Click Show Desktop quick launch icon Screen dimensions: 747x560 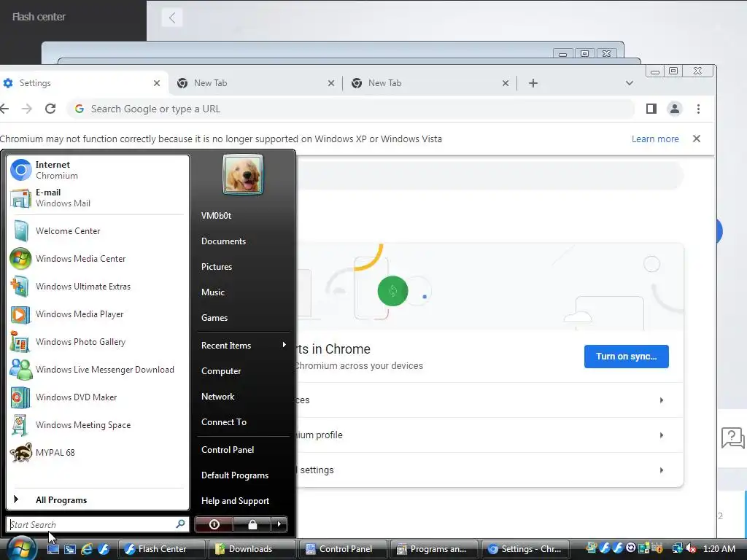click(x=53, y=549)
